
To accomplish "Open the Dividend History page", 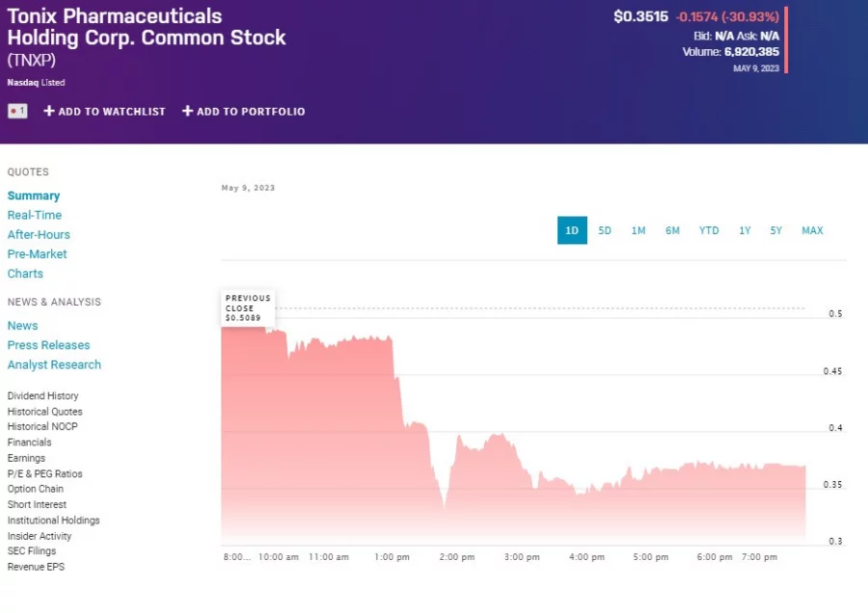I will coord(42,396).
